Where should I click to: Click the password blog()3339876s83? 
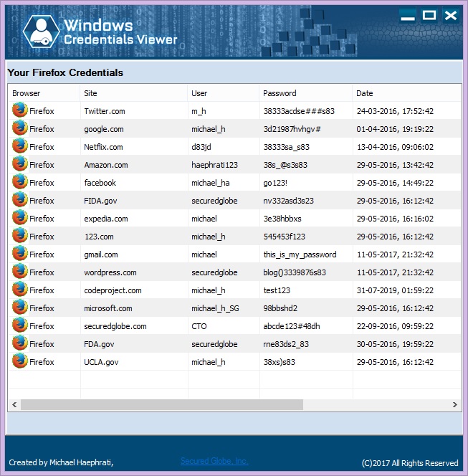[295, 272]
